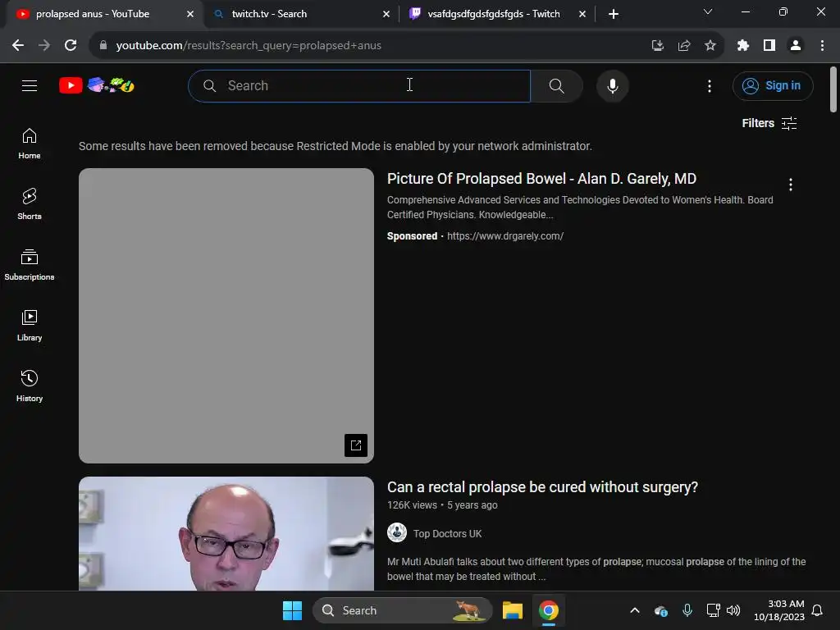Viewport: 840px width, 630px height.
Task: Close the twitch.tv Search tab
Action: (386, 15)
